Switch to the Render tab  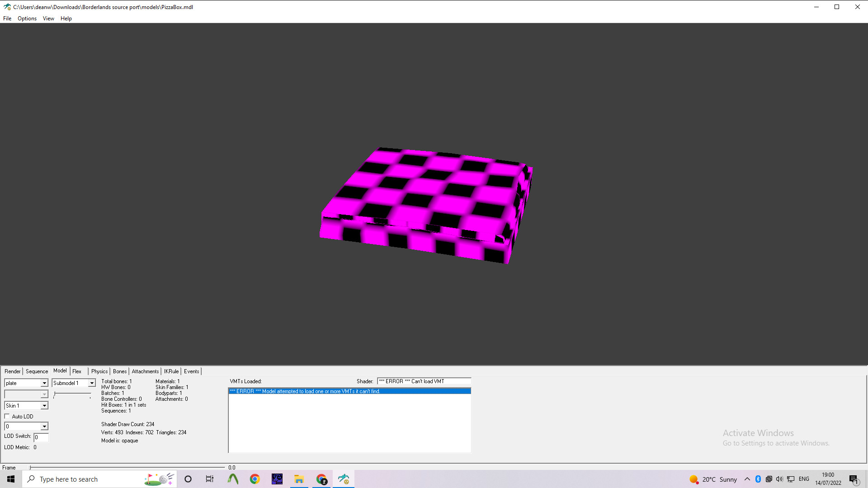tap(13, 371)
